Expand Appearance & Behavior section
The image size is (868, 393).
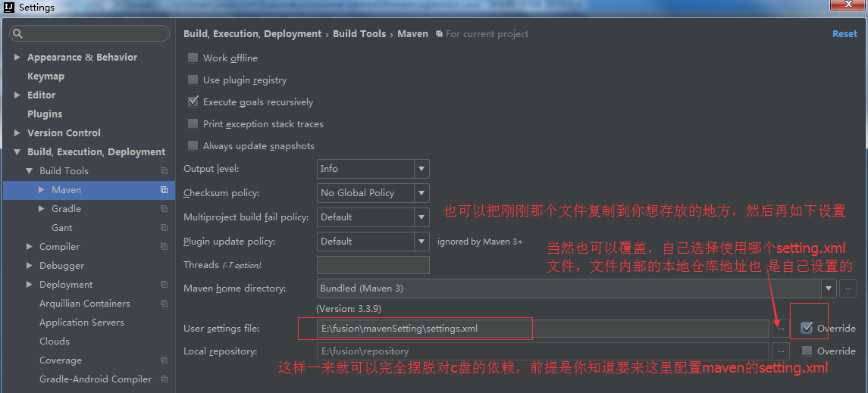17,58
